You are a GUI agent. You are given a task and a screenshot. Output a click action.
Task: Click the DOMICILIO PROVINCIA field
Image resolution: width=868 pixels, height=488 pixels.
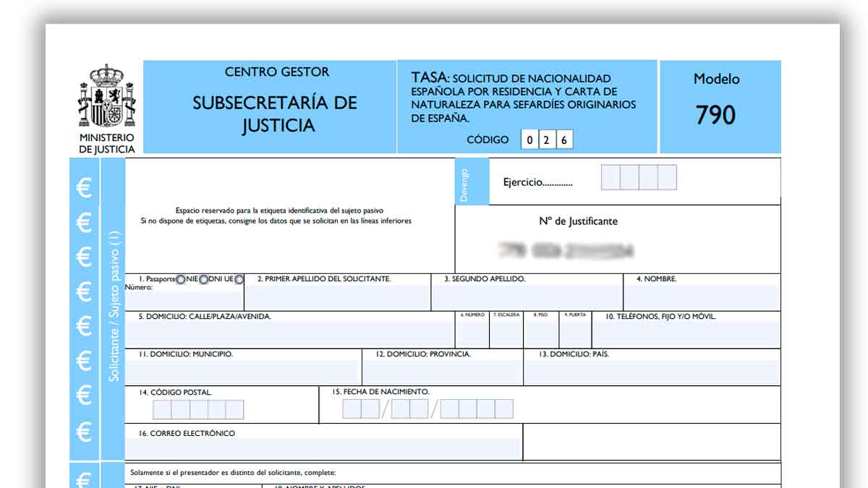coord(441,371)
